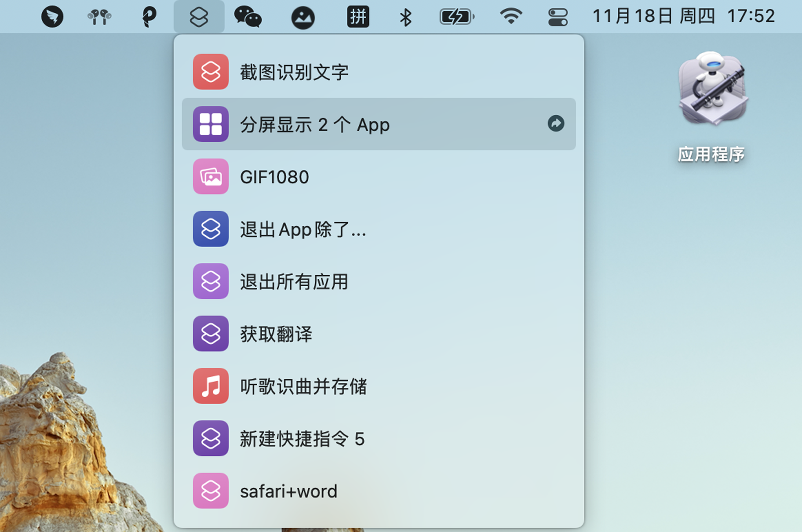Click the arrow on 分屏显示 2 个 App
The height and width of the screenshot is (532, 802).
point(556,124)
